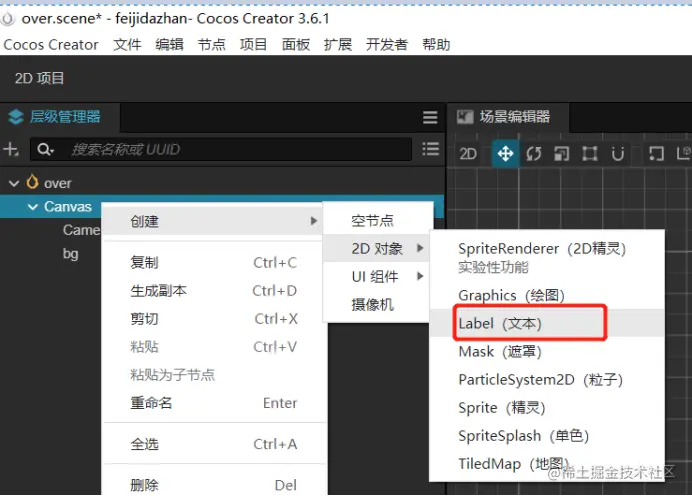Collapse the over scene node
This screenshot has height=496, width=692.
[14, 183]
